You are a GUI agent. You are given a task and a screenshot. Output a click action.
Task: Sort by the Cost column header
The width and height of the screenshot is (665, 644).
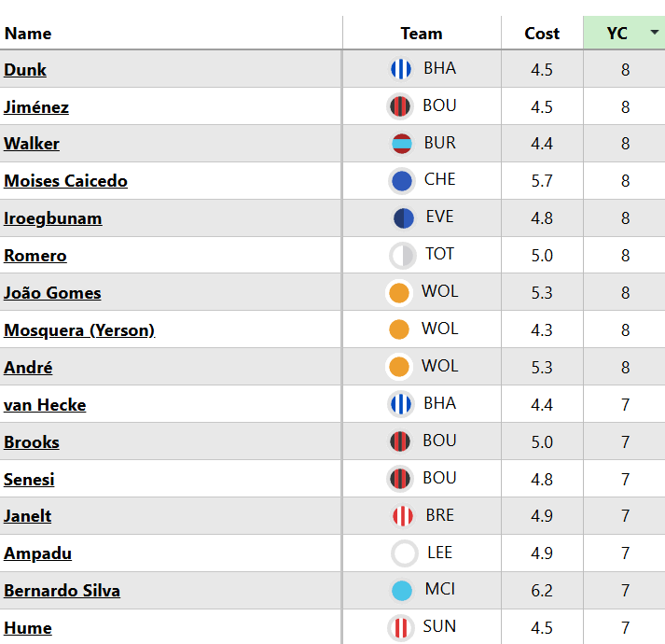[x=542, y=34]
